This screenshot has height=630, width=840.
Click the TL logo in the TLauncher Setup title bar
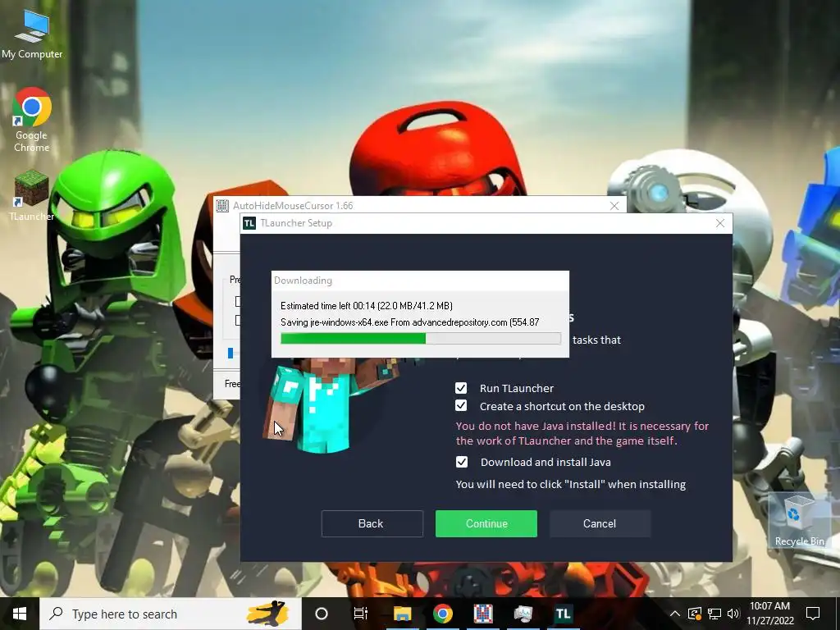click(x=249, y=223)
